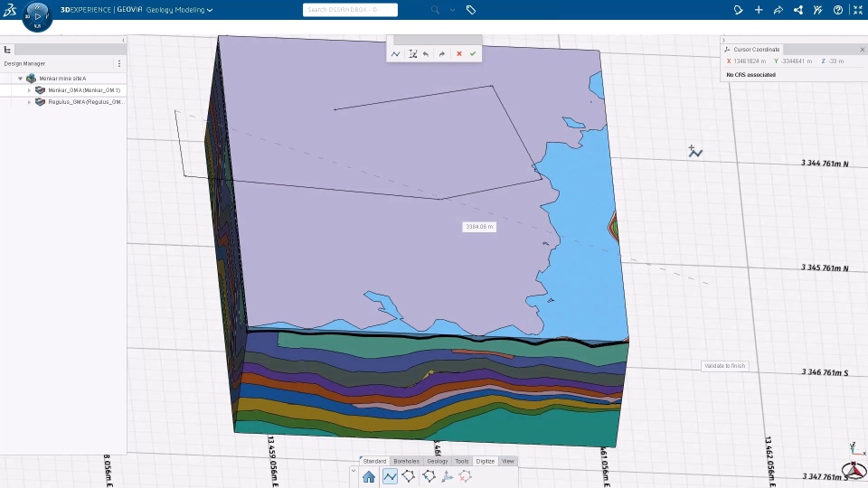
Task: Switch to the Tools tab
Action: tap(462, 461)
